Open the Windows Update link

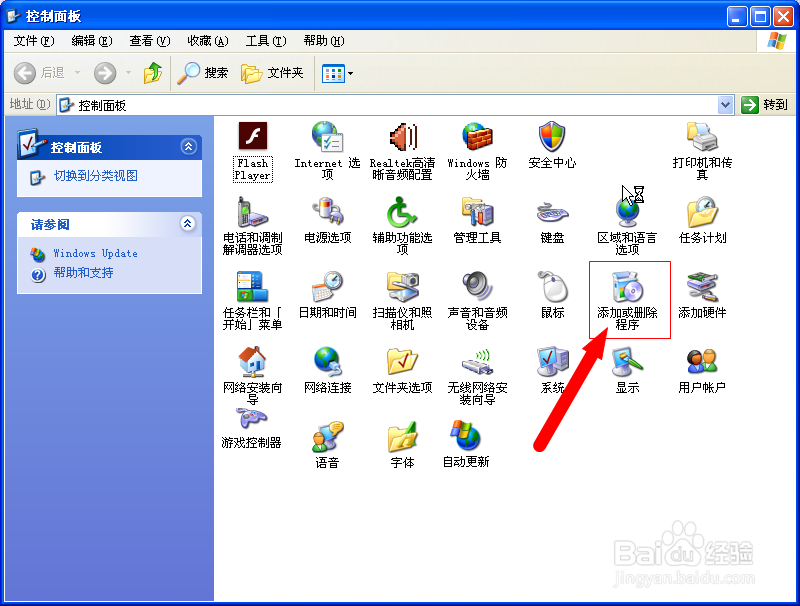pyautogui.click(x=95, y=253)
